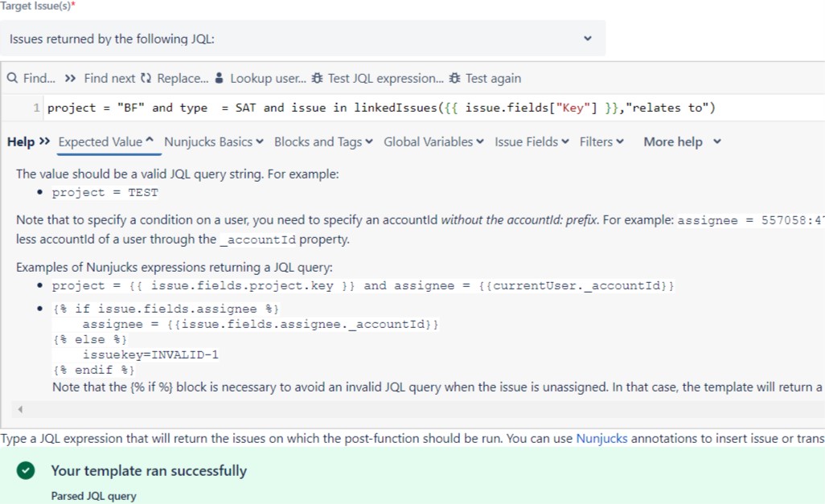Expand the Blocks and Tags help section
This screenshot has height=504, width=825.
click(323, 141)
